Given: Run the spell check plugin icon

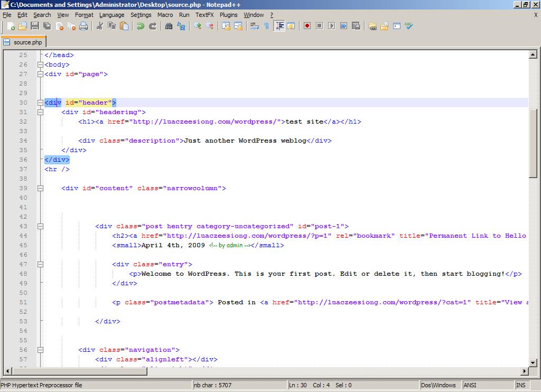Looking at the screenshot, I should click(x=408, y=26).
